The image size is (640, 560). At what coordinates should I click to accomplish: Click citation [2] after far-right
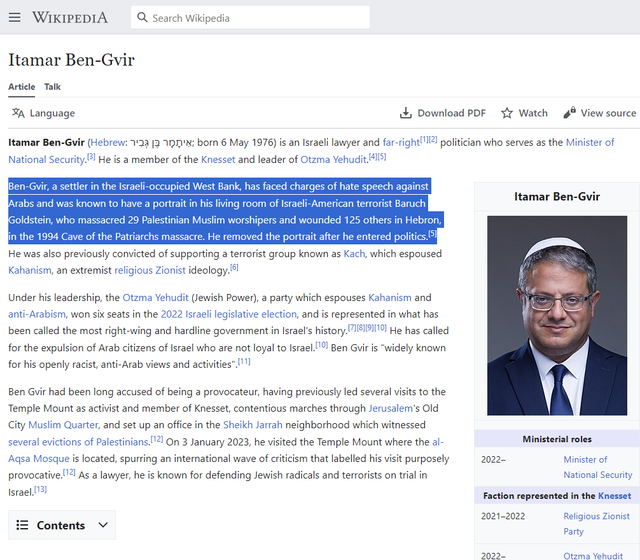pos(433,140)
